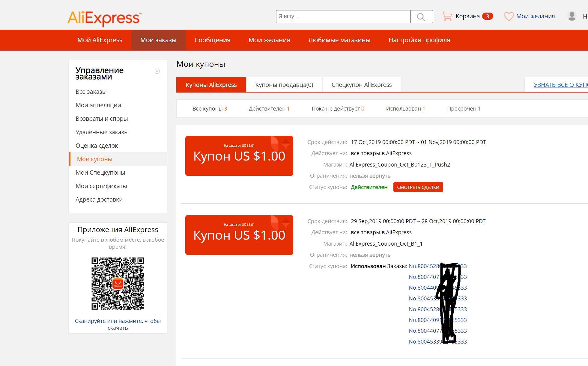This screenshot has height=366, width=588.
Task: Open Оценка сделок in sidebar
Action: (x=97, y=146)
